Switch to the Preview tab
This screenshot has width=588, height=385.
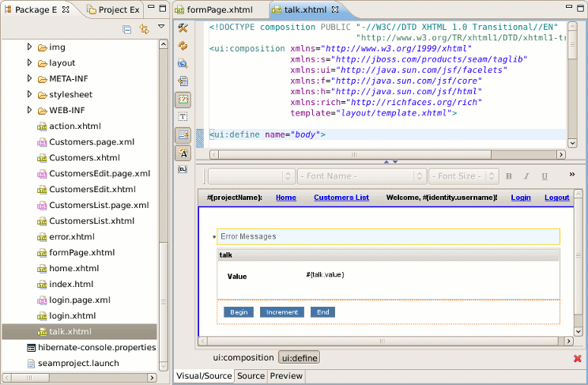(286, 376)
